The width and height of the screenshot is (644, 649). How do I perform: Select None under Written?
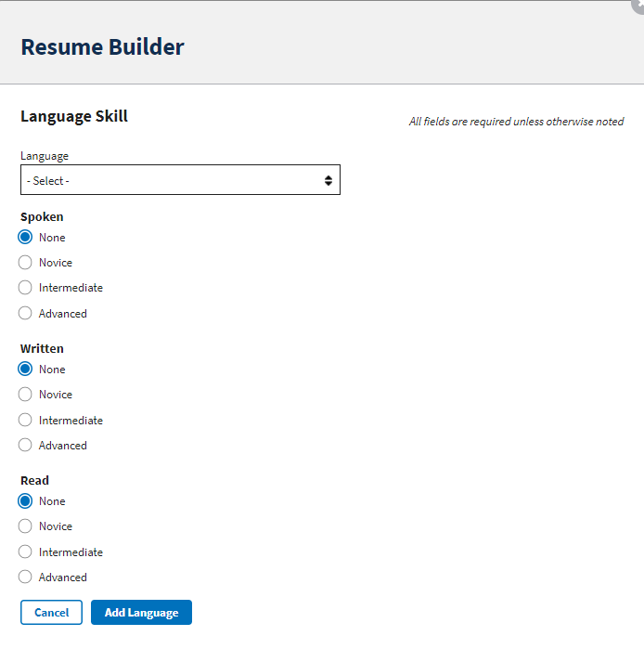[x=25, y=370]
